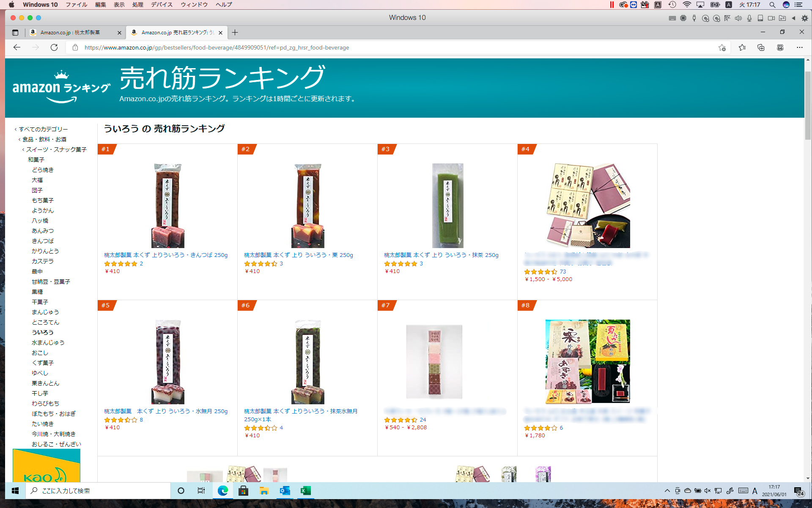Select 大福 category
Screen dimensions: 812x508
click(37, 180)
